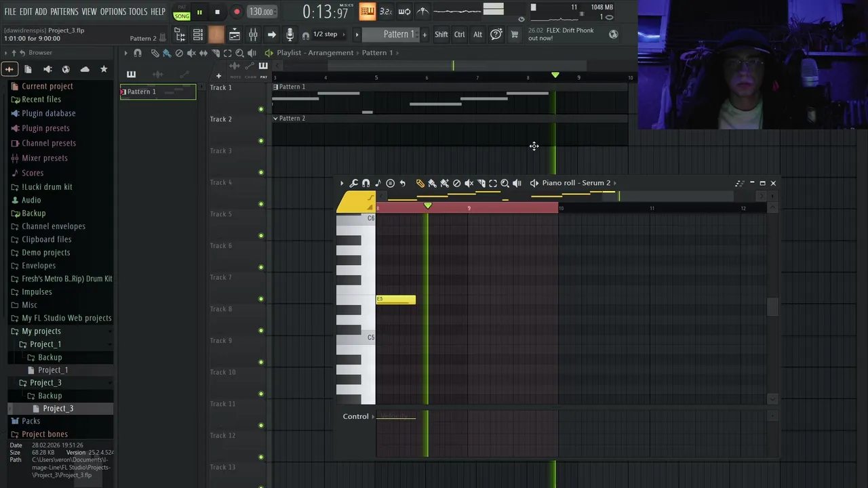Open the EDIT menu
Image resolution: width=868 pixels, height=488 pixels.
point(26,12)
